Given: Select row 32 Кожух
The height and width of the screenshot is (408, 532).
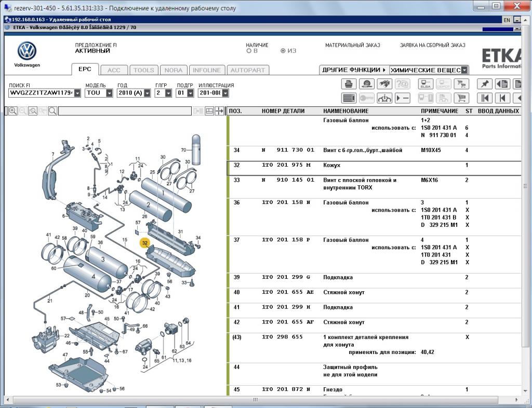Looking at the screenshot, I should click(x=374, y=168).
